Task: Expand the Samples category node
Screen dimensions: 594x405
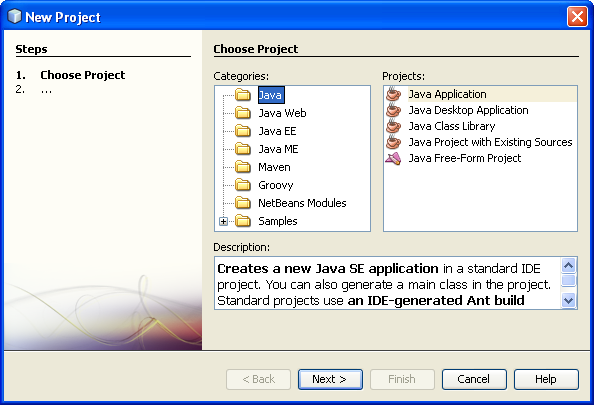Action: (x=224, y=221)
